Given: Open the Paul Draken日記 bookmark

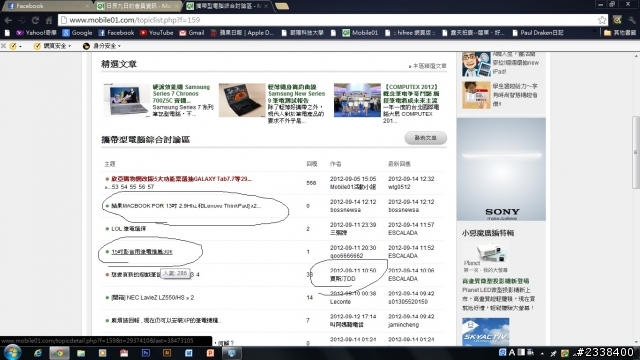Looking at the screenshot, I should click(538, 33).
